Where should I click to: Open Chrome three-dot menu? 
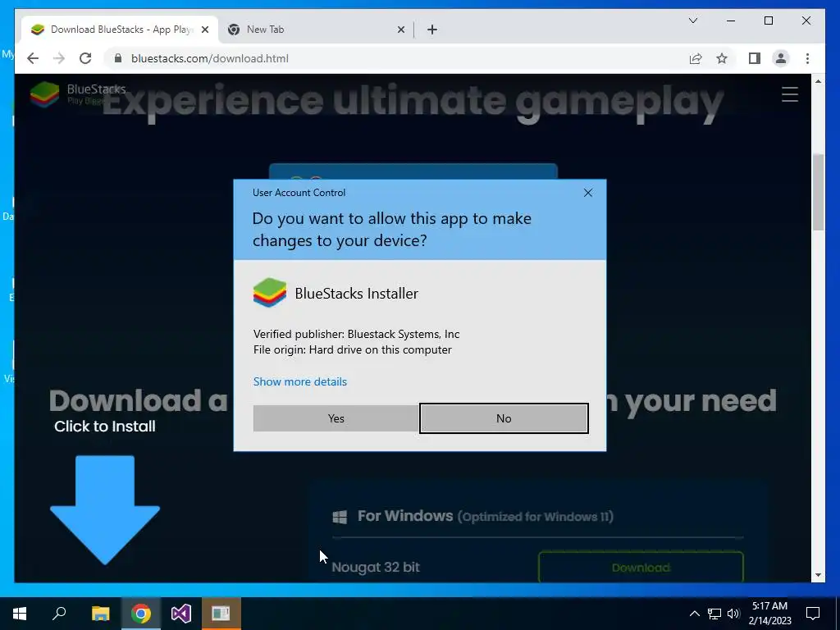[807, 58]
